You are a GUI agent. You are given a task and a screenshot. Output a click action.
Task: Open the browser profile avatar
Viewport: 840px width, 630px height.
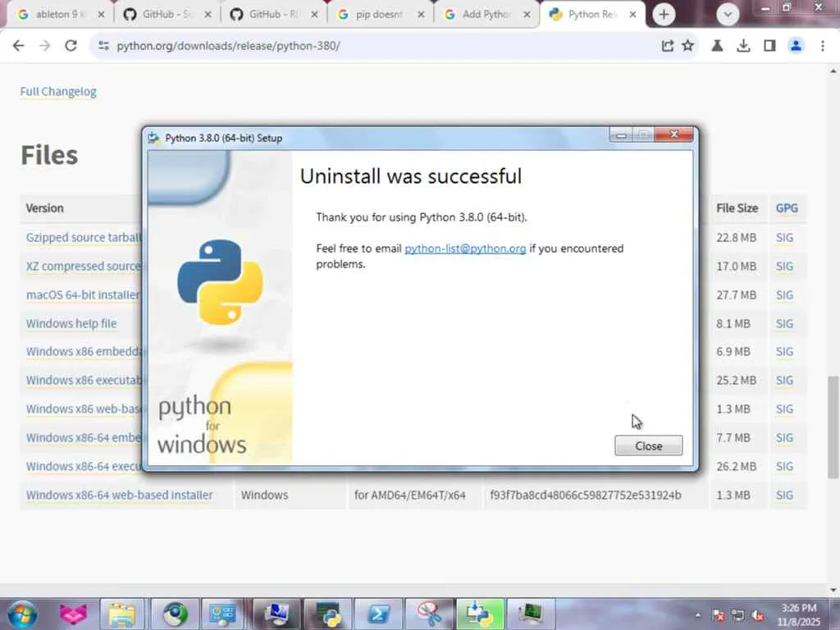(796, 46)
